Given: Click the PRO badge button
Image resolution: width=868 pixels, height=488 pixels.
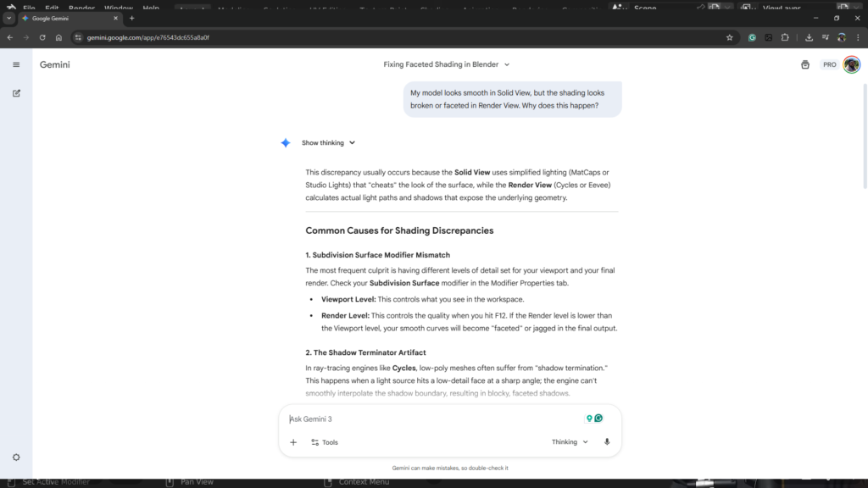Looking at the screenshot, I should tap(829, 64).
